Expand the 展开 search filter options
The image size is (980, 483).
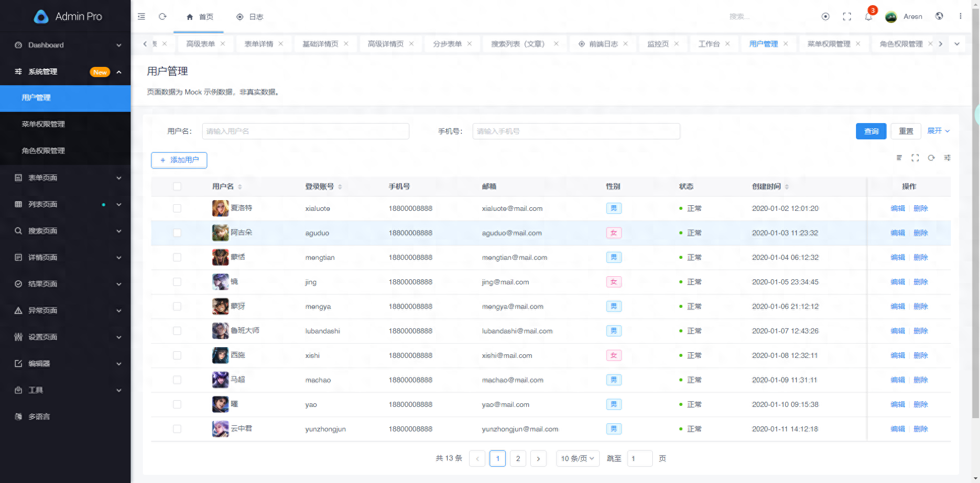pyautogui.click(x=938, y=131)
